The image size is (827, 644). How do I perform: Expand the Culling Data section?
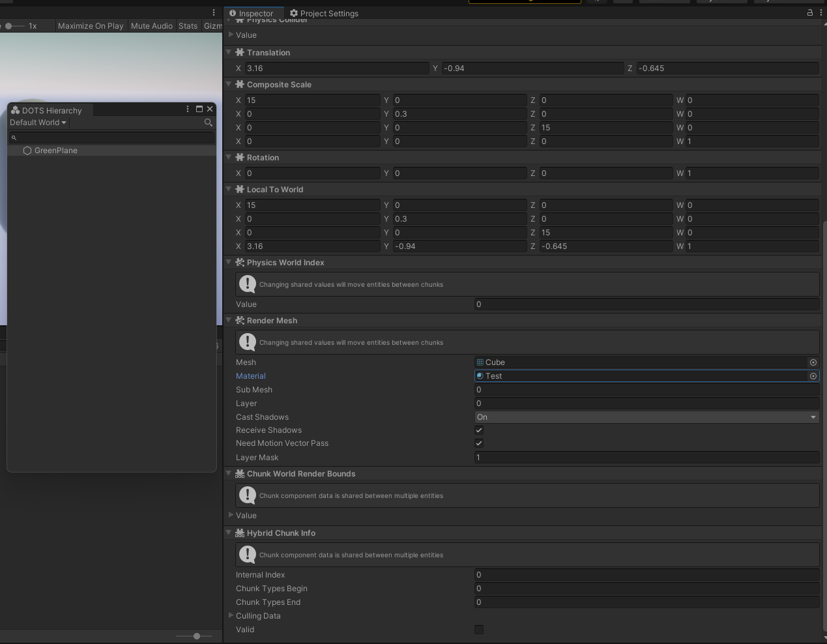[231, 615]
